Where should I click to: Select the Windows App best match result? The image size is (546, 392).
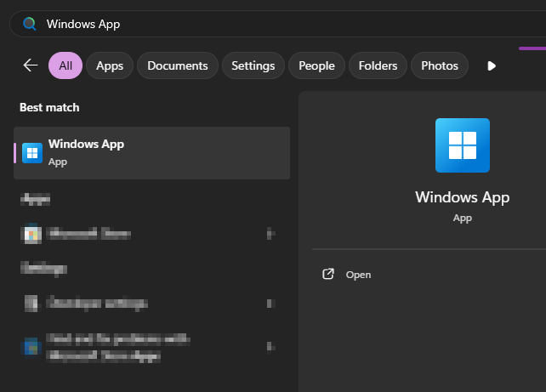pyautogui.click(x=151, y=153)
